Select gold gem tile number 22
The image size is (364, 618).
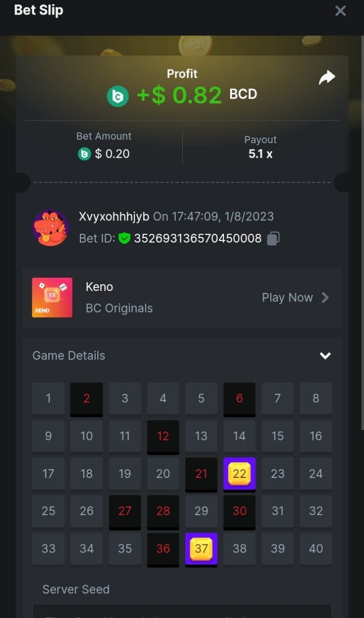pos(239,473)
